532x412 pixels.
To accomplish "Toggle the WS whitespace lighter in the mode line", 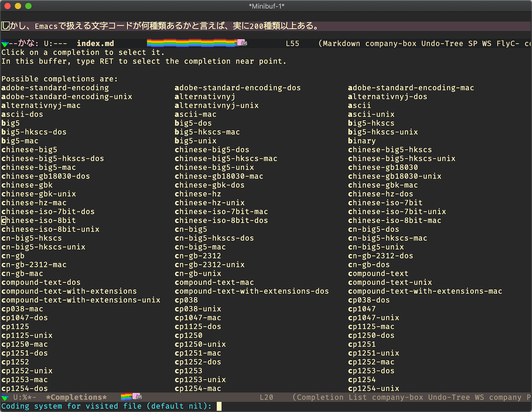I will coord(486,43).
